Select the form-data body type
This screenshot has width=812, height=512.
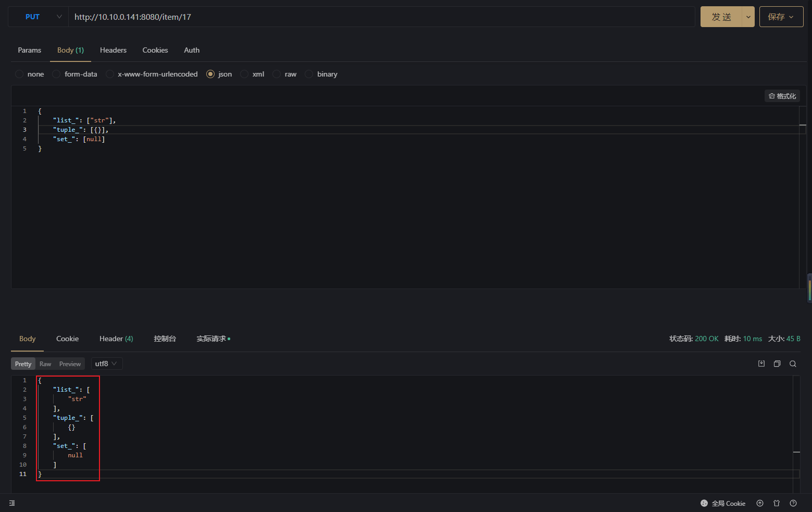click(57, 74)
